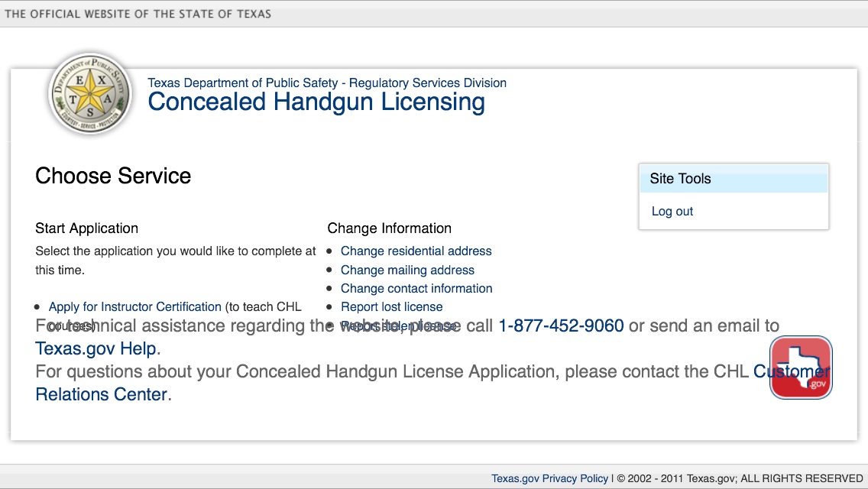Select Change mailing address
Screen dimensions: 868x489
[x=407, y=270]
